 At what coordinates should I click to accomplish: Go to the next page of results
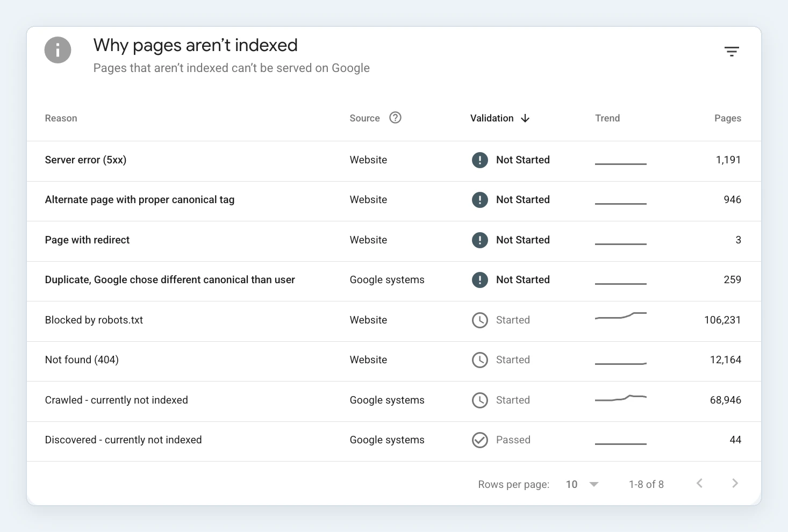coord(735,484)
